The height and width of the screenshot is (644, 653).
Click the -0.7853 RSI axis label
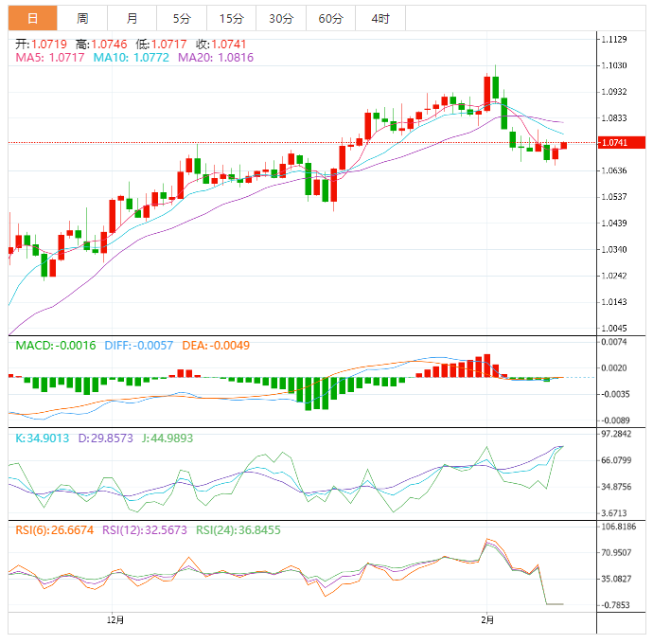[x=615, y=605]
